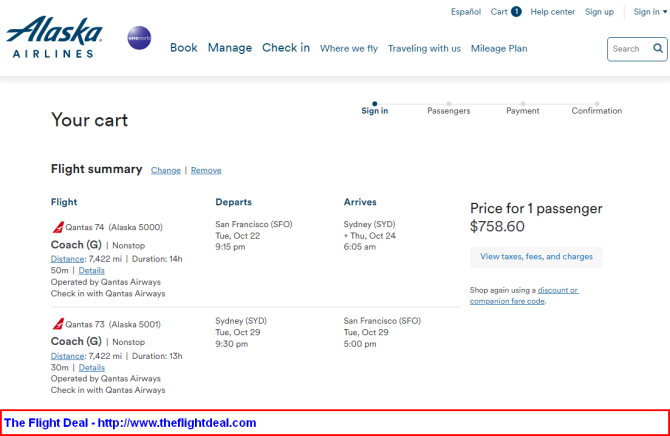Select the Confirmation progress step
670x436 pixels.
pyautogui.click(x=597, y=109)
